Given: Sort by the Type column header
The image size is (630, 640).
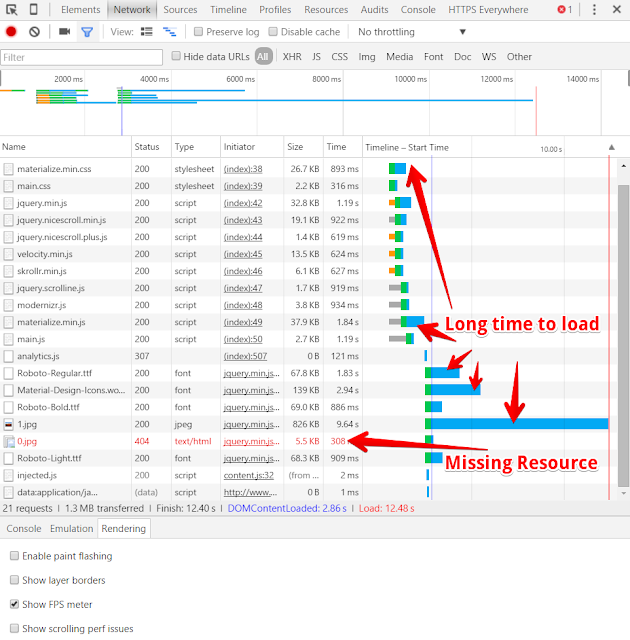Looking at the screenshot, I should click(x=196, y=147).
